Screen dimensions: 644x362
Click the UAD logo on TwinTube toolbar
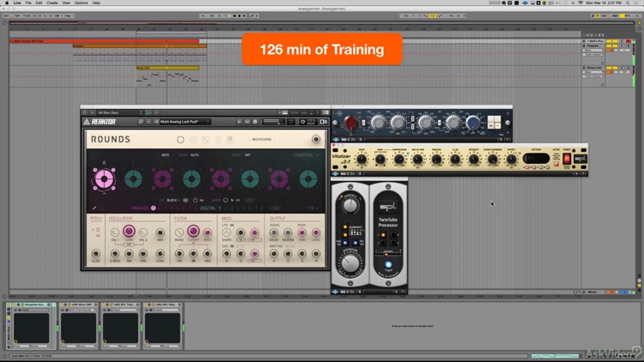[x=335, y=292]
